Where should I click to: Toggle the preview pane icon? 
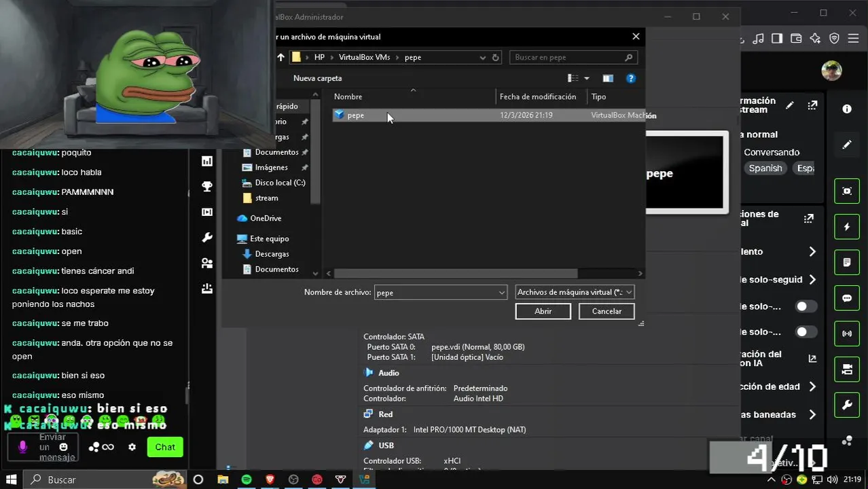(608, 78)
